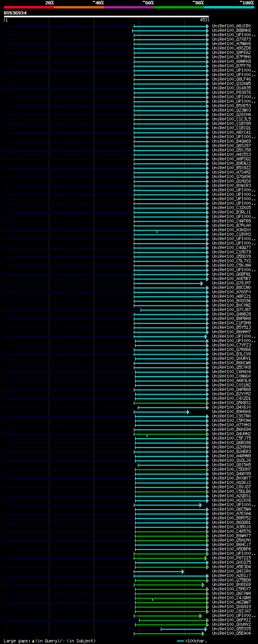
Task: Select hit label UniRef100_A9SZD8
Action: pyautogui.click(x=231, y=48)
